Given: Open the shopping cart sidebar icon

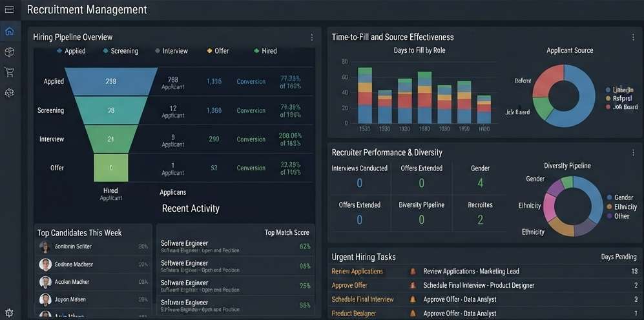Looking at the screenshot, I should (x=10, y=72).
